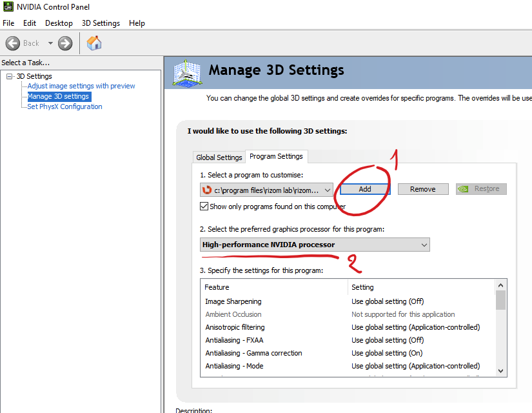
Task: Select Manage 3D settings in the tree
Action: pyautogui.click(x=58, y=96)
